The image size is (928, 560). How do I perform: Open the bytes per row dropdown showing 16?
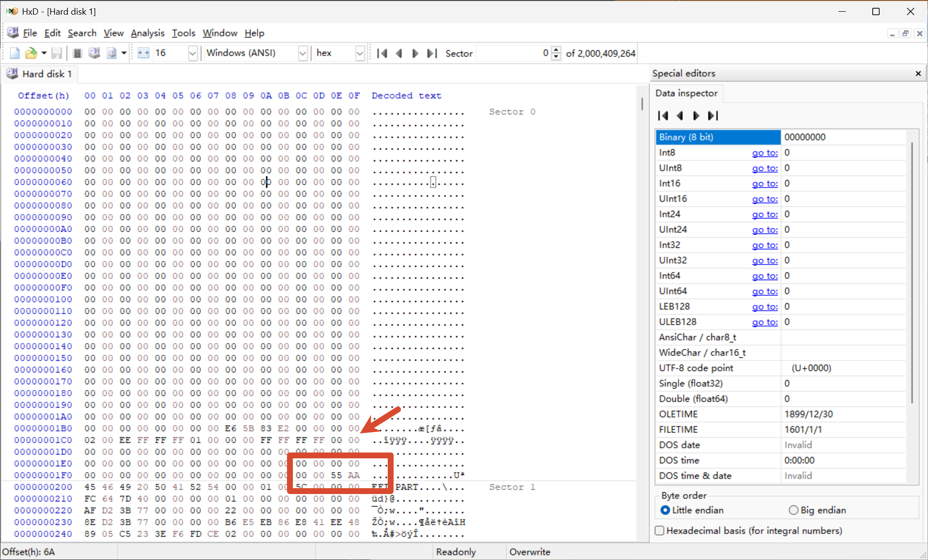point(193,53)
